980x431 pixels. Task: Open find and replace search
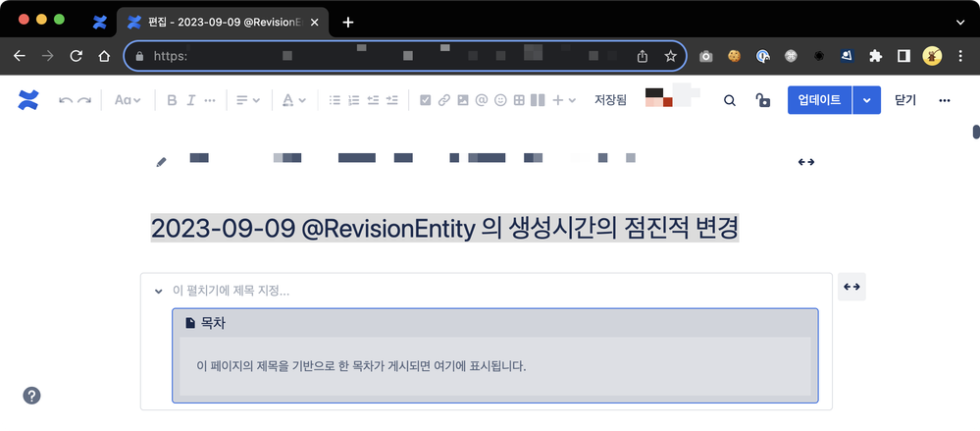pos(730,100)
